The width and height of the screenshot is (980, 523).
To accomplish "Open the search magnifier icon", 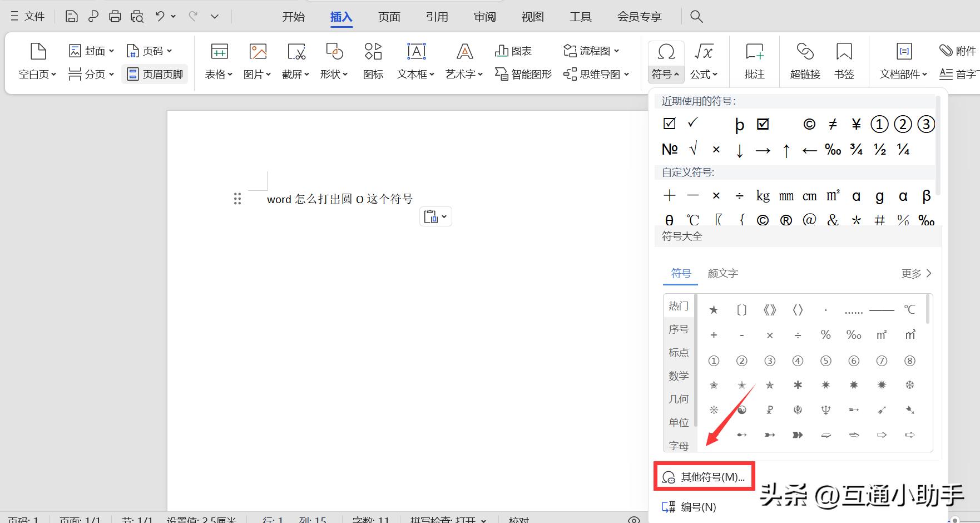I will coord(696,17).
